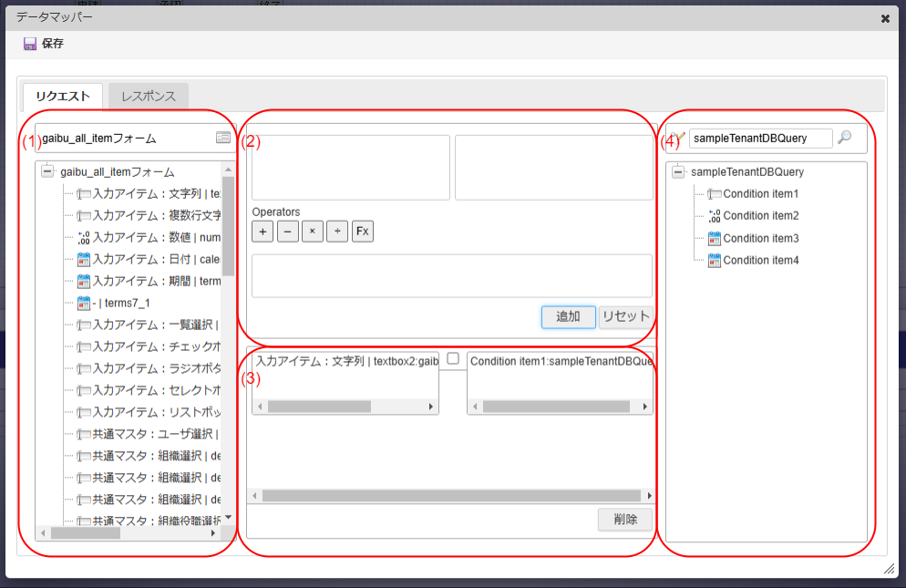906x588 pixels.
Task: Click the text icon of Condition item1
Action: [x=715, y=194]
